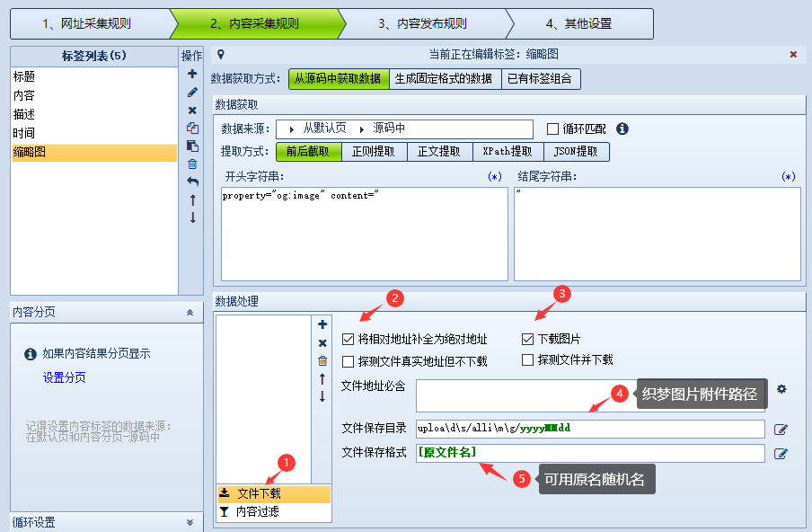
Task: Click the edit tag pencil icon
Action: tap(192, 92)
